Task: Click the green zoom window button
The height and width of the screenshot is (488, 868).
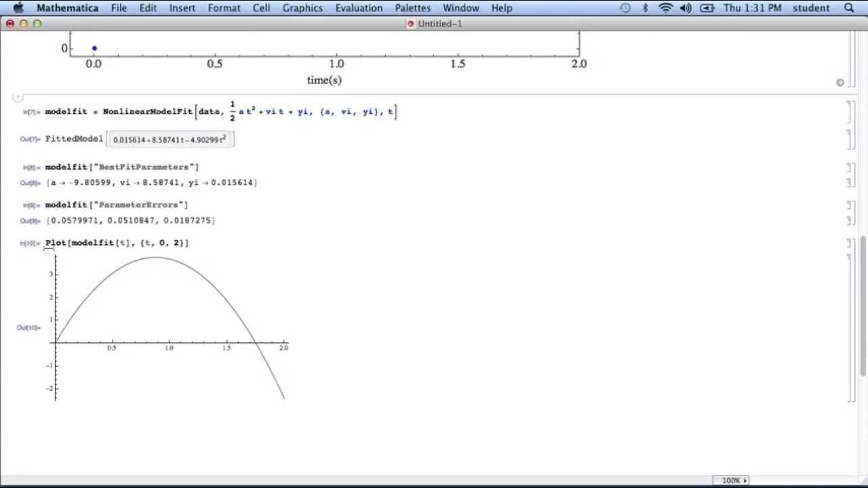Action: click(37, 24)
